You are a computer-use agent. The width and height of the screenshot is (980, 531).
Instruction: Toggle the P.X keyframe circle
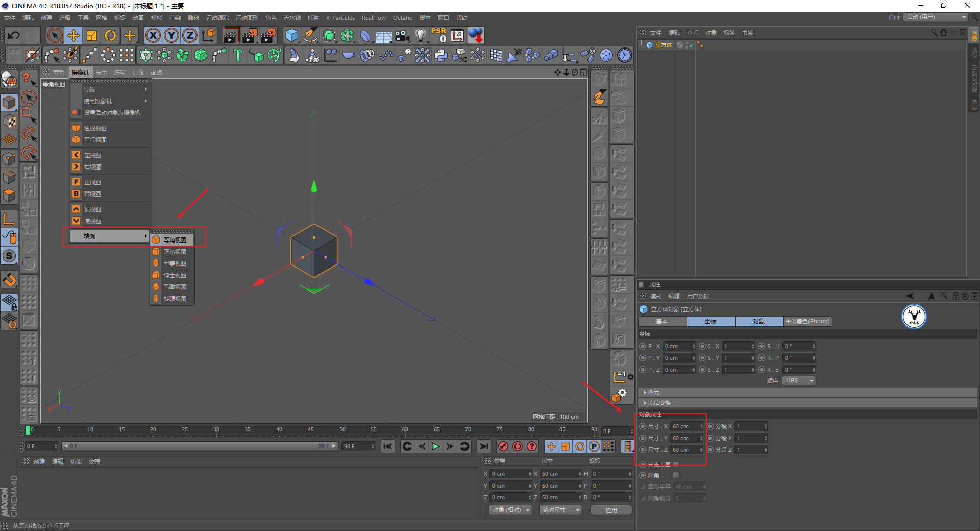643,346
